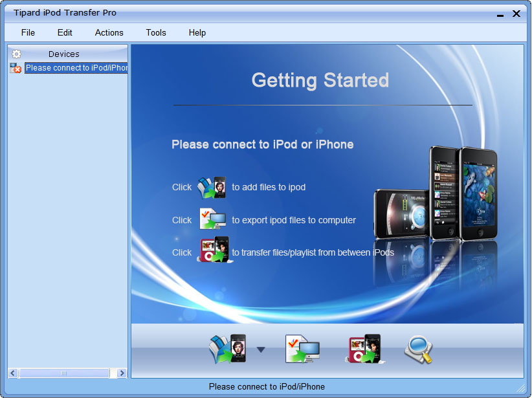Click the add files icon in Getting Started
This screenshot has height=398, width=532.
coord(212,187)
